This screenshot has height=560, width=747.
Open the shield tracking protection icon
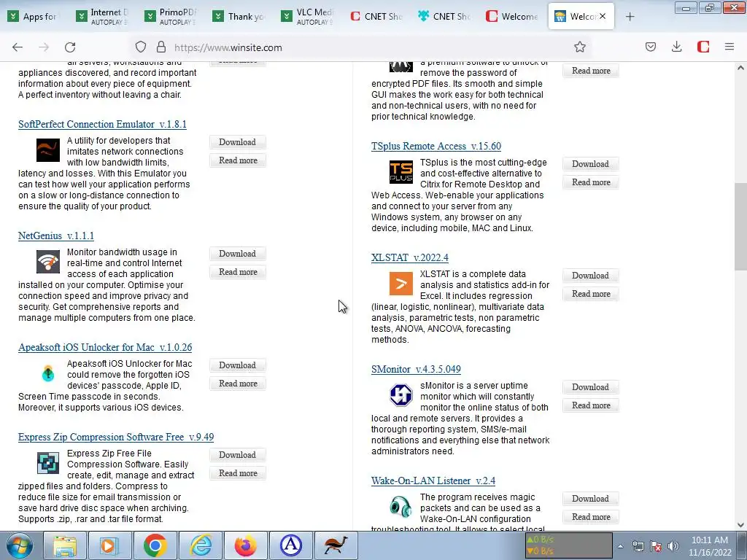pyautogui.click(x=141, y=47)
